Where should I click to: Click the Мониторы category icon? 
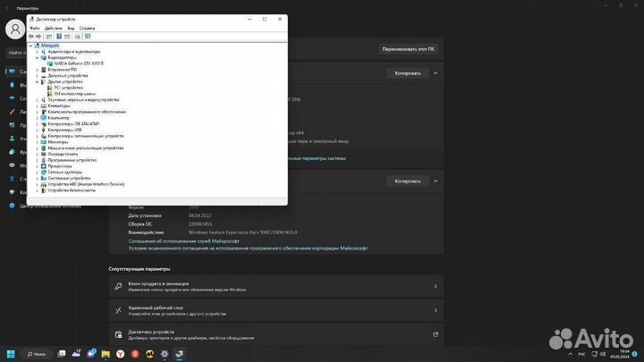tap(44, 142)
